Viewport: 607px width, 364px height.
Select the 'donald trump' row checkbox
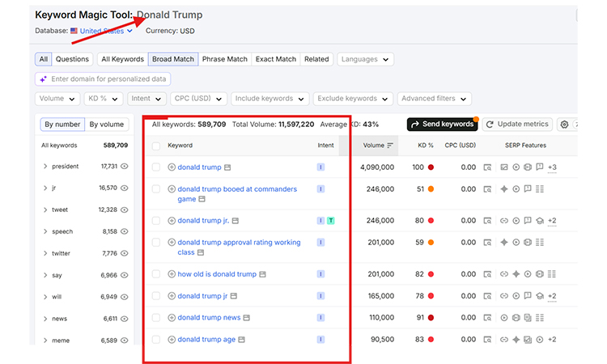(156, 167)
